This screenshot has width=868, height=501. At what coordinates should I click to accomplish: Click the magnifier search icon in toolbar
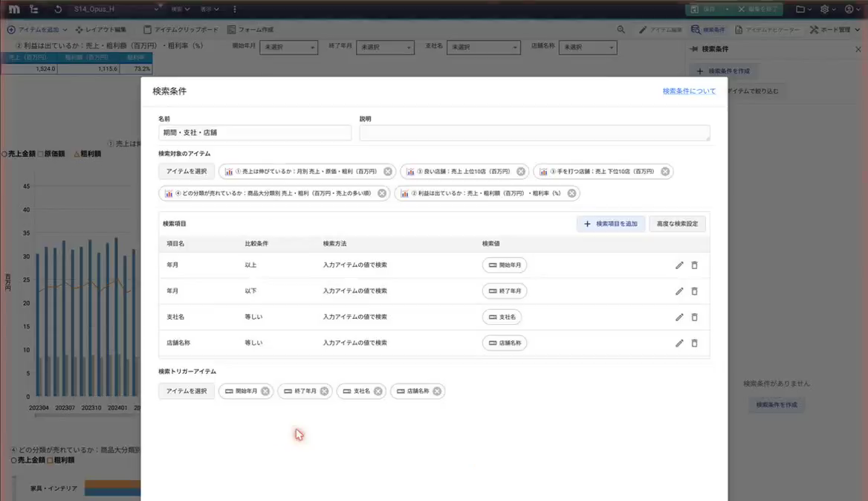coord(621,30)
